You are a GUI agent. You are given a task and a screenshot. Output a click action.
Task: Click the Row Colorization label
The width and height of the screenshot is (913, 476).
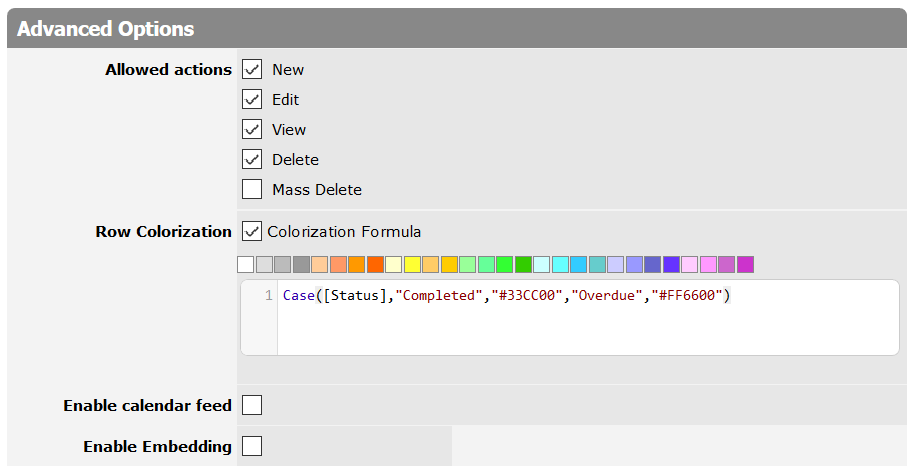click(x=164, y=232)
